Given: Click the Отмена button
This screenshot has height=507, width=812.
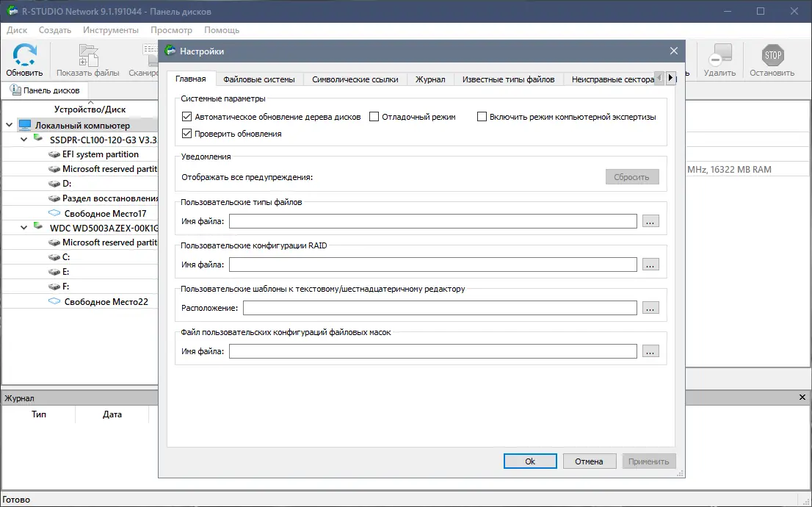Looking at the screenshot, I should click(589, 461).
